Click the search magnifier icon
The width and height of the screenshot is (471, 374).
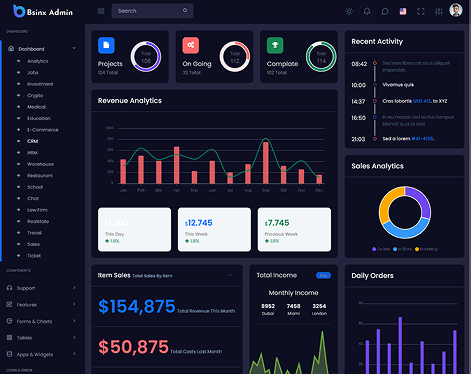[x=185, y=11]
